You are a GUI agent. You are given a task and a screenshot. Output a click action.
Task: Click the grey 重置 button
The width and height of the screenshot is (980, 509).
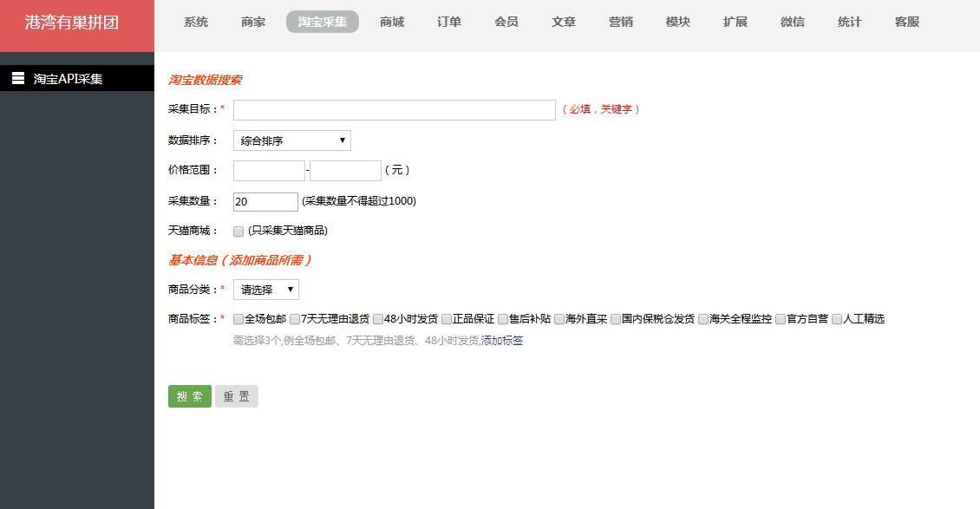tap(236, 396)
